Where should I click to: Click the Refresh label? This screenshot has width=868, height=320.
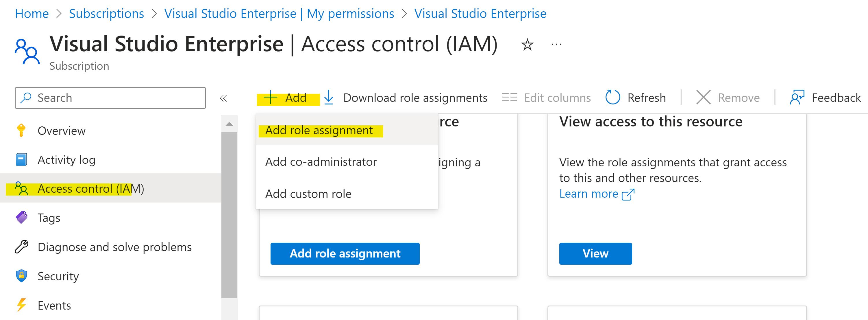646,98
